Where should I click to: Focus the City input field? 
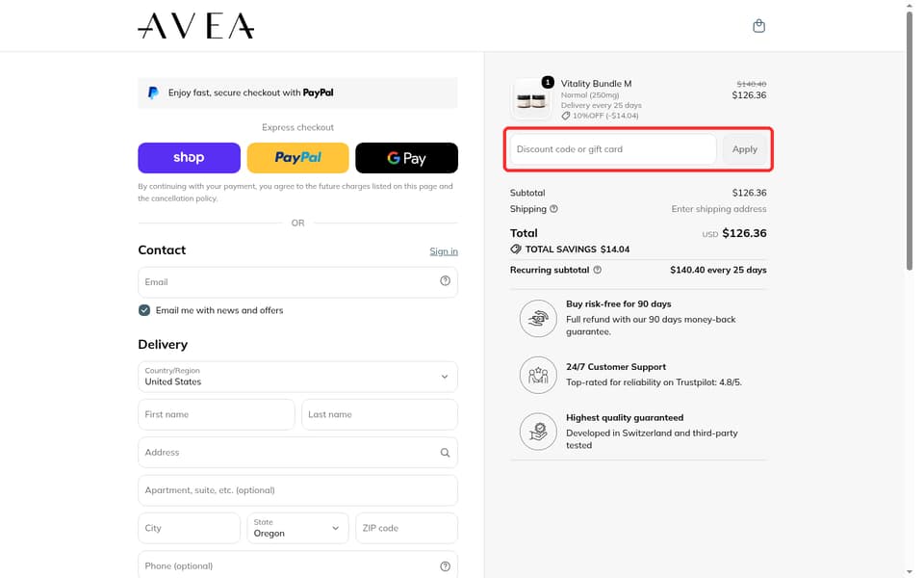190,528
